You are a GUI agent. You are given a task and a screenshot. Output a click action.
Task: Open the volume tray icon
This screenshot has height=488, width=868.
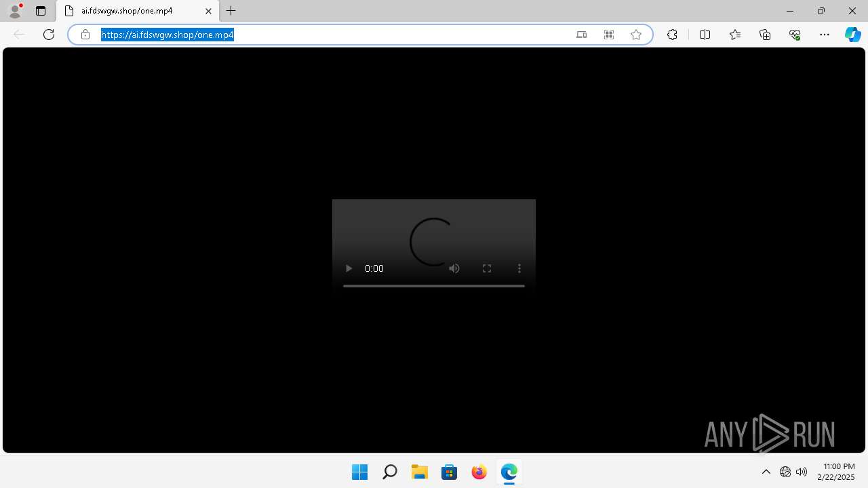[802, 472]
